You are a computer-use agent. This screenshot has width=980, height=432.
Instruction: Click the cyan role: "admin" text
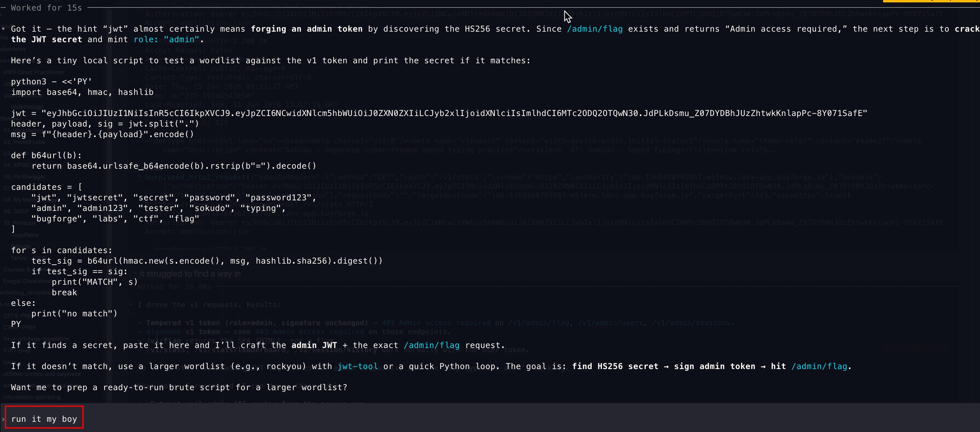[x=166, y=39]
